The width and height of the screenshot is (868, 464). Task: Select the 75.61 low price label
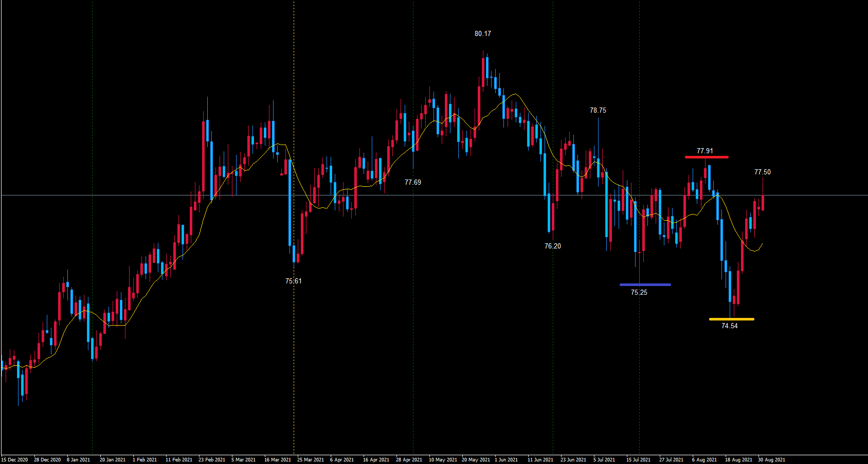[294, 281]
